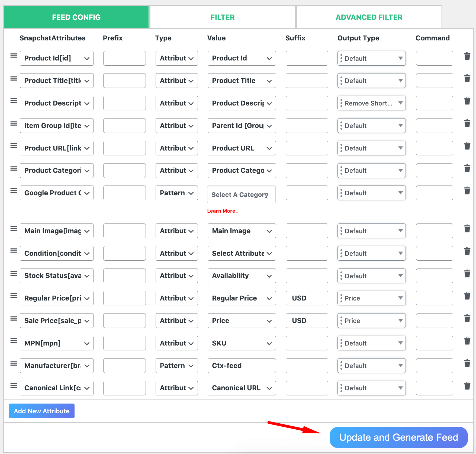This screenshot has height=454, width=476.
Task: Expand the Select A Category dropdown
Action: click(x=241, y=194)
